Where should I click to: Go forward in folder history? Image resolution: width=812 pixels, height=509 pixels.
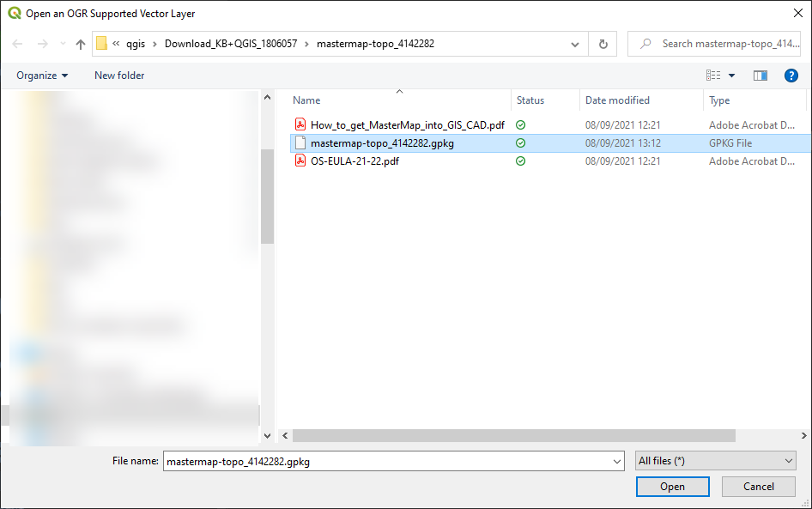pos(42,44)
